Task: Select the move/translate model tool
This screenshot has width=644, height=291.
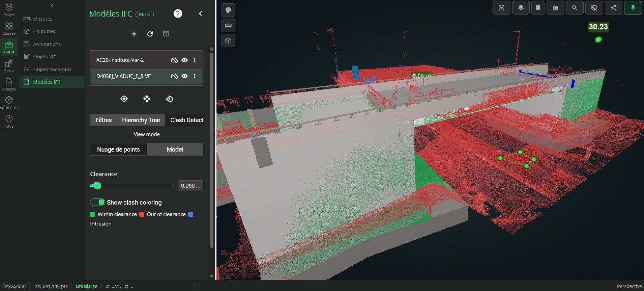Action: 147,99
